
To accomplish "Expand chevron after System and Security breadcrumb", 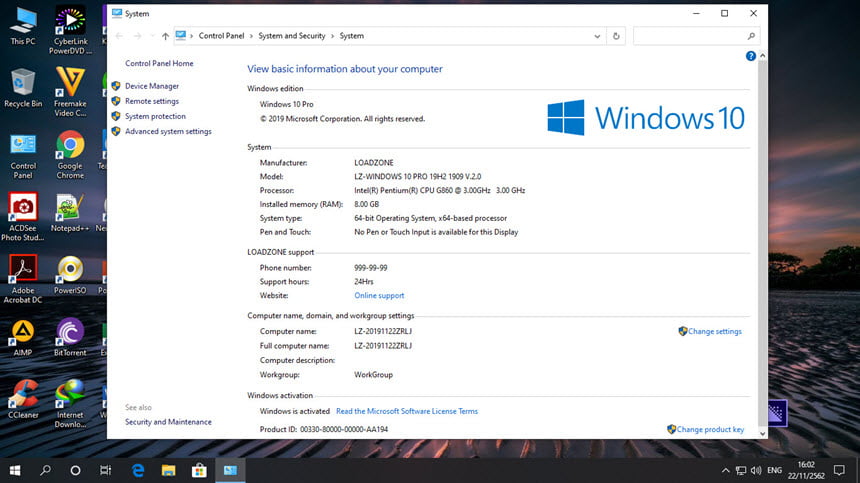I will pos(332,36).
